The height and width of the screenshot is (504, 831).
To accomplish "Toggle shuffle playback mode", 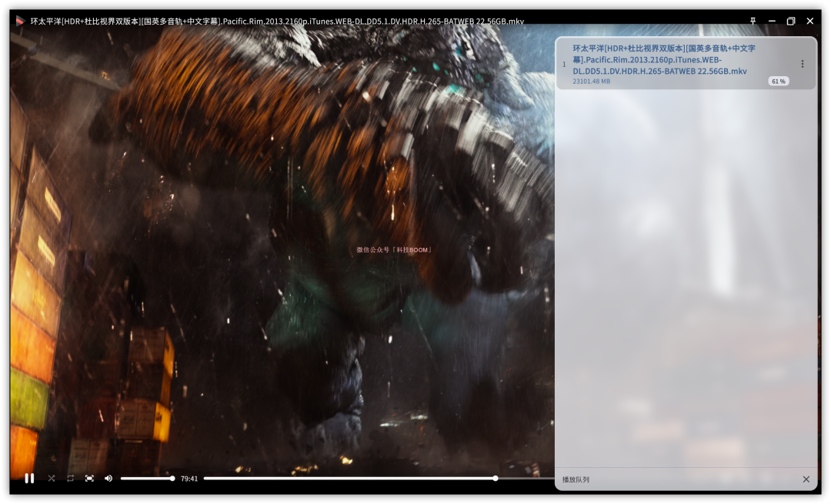I will (x=52, y=479).
